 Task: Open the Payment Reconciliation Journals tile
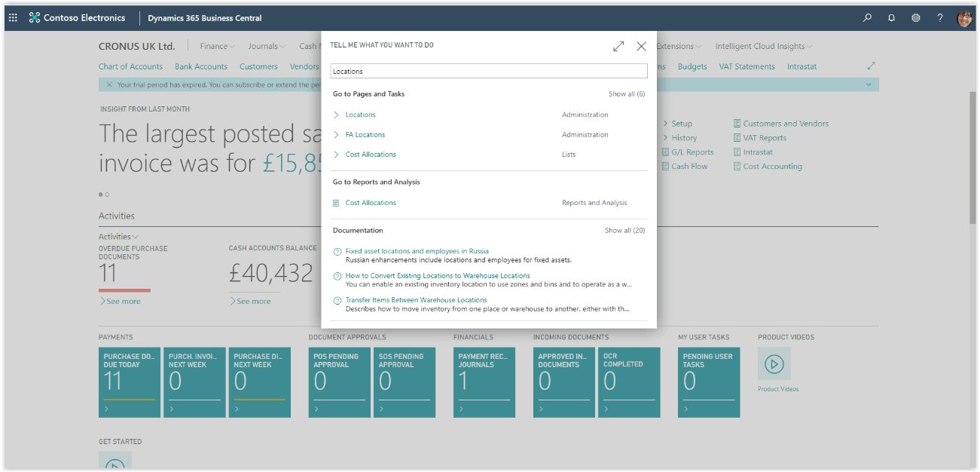[x=484, y=382]
